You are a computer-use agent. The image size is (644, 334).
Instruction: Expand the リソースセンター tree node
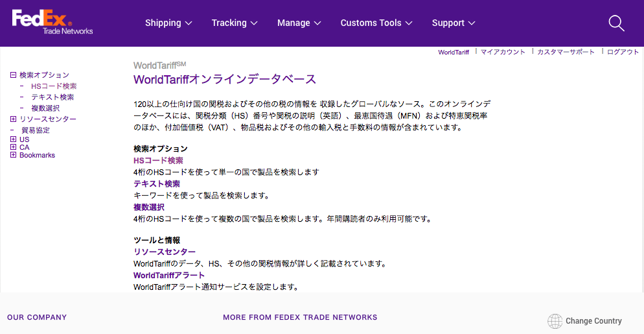(x=13, y=119)
